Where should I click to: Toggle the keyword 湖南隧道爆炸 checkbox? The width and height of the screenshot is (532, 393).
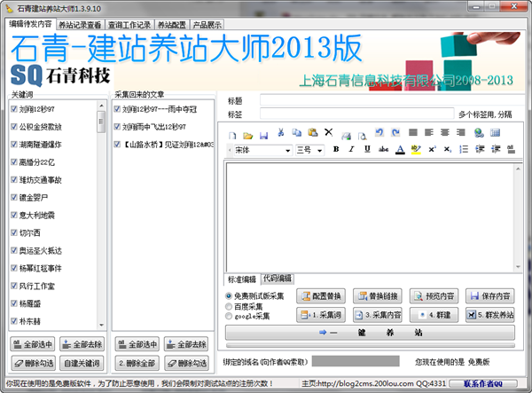[14, 145]
